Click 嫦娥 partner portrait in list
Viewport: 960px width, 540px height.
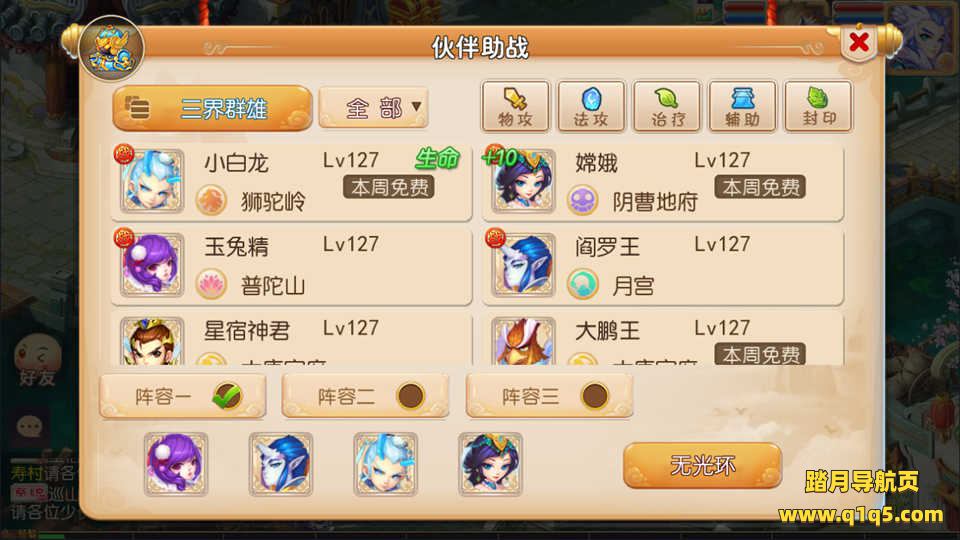tap(523, 181)
